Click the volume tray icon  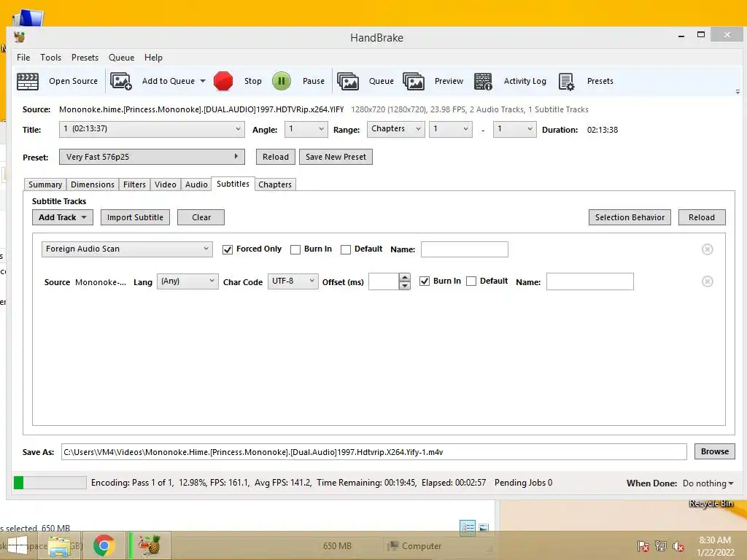(x=678, y=546)
